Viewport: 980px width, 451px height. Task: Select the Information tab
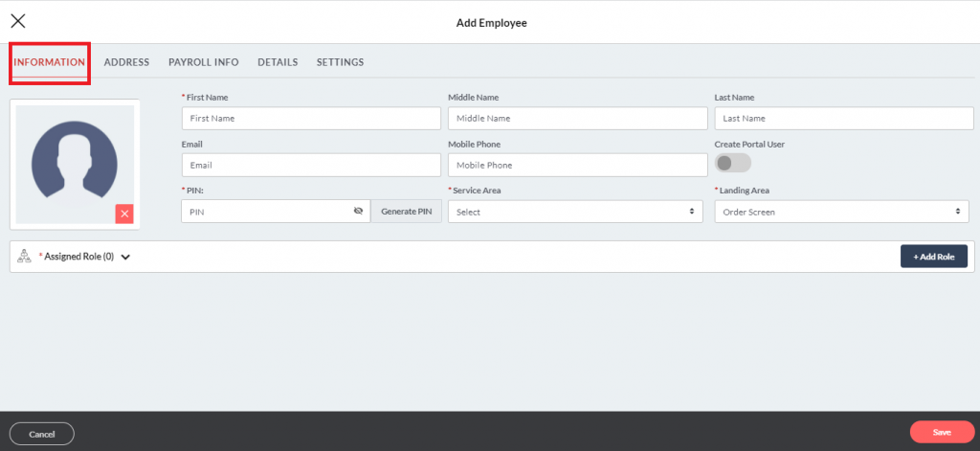tap(50, 62)
